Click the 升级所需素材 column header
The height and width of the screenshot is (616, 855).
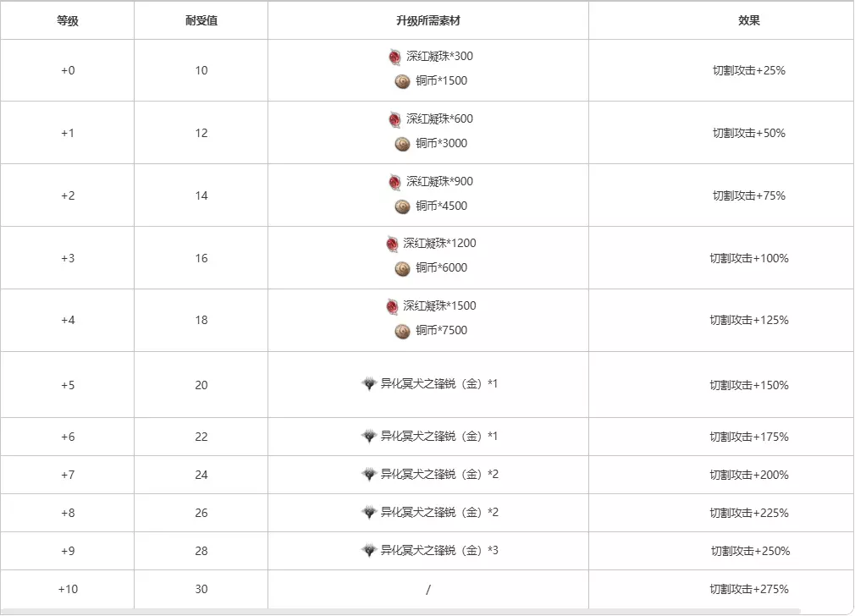pos(427,20)
